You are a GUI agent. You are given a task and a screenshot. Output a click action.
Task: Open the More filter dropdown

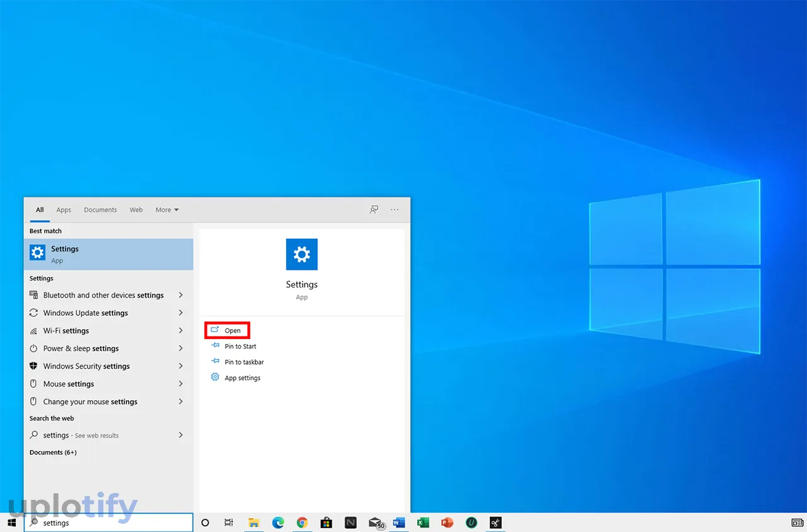(167, 210)
